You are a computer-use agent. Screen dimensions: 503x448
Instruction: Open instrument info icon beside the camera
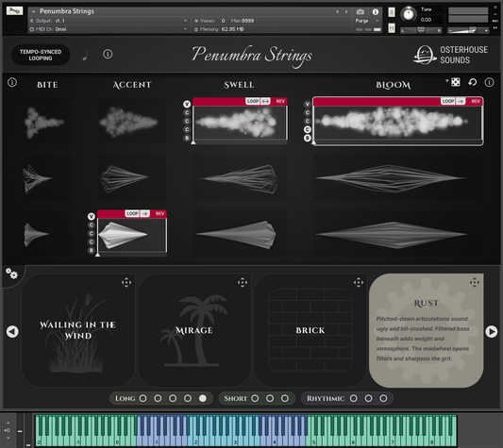click(x=375, y=12)
